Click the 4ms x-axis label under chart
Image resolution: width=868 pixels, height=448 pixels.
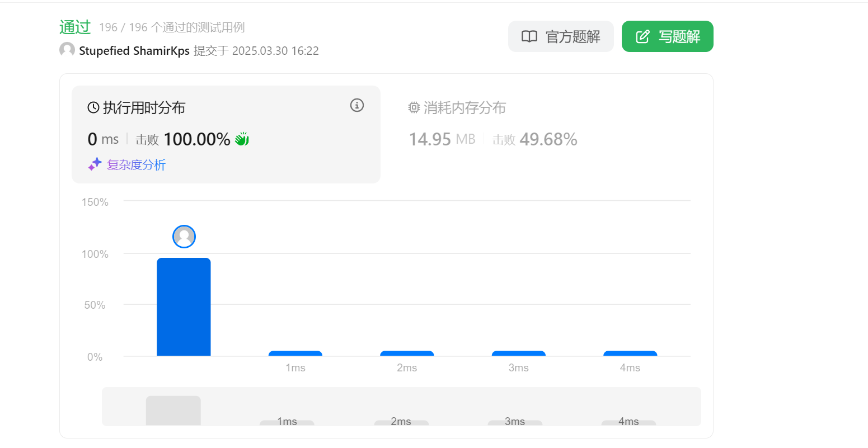630,367
